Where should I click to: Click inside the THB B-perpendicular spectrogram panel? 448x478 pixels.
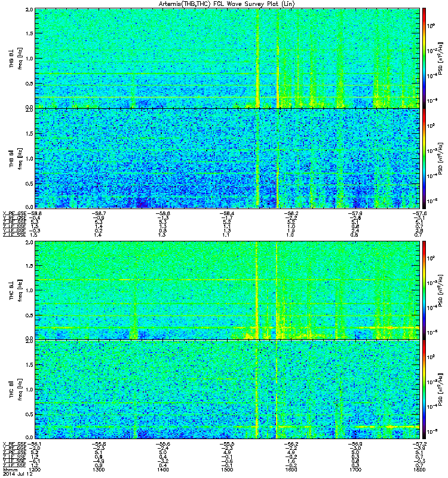click(227, 58)
